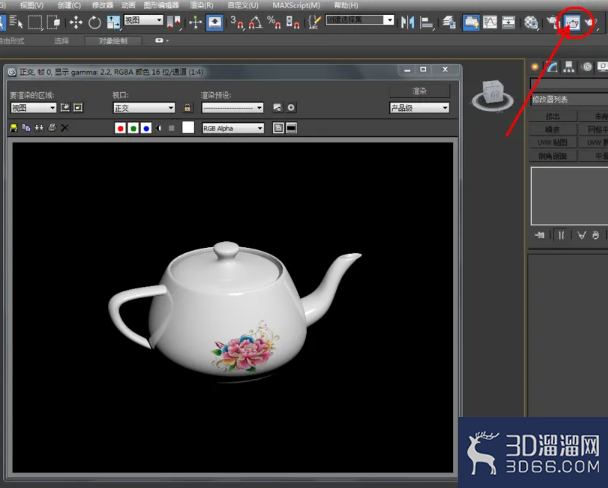Screen dimensions: 608x488
Task: Click the Render button
Action: coord(420,91)
